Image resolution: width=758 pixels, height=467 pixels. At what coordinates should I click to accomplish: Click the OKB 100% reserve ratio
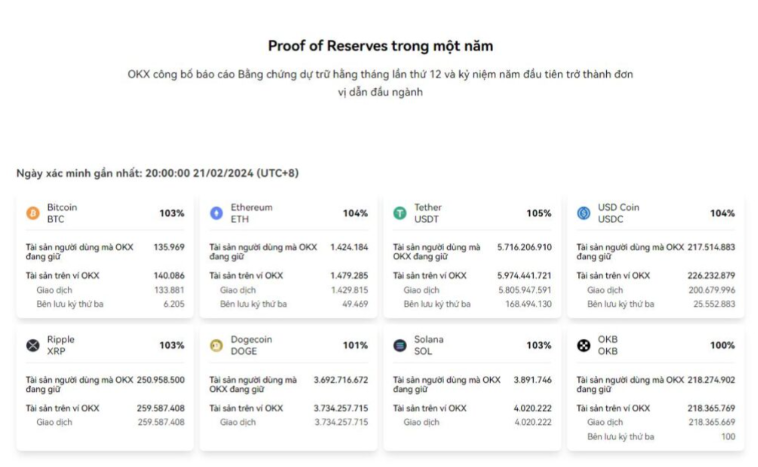[x=722, y=345]
